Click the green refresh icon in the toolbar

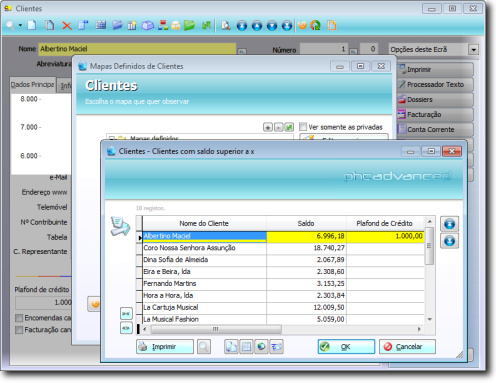coord(315,26)
